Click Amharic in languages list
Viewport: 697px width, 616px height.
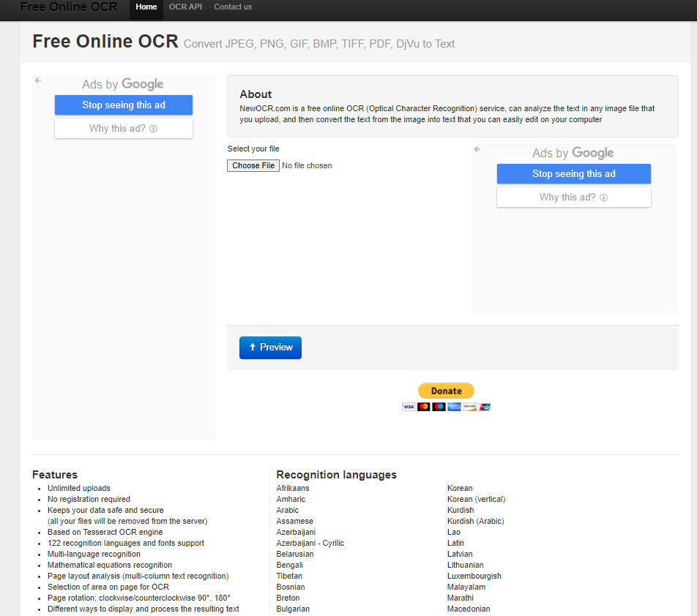point(291,499)
